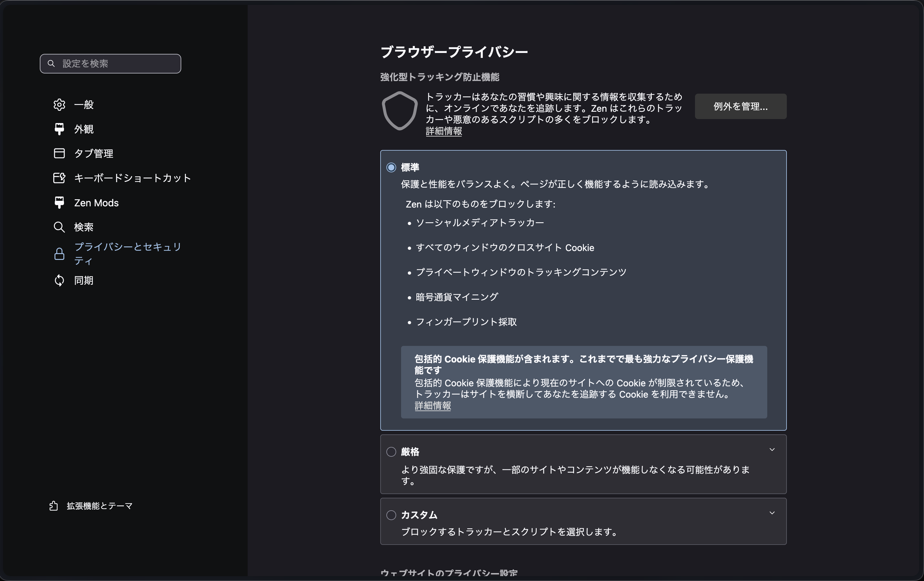Switch to カスタム tracking protection
The image size is (924, 581).
391,515
